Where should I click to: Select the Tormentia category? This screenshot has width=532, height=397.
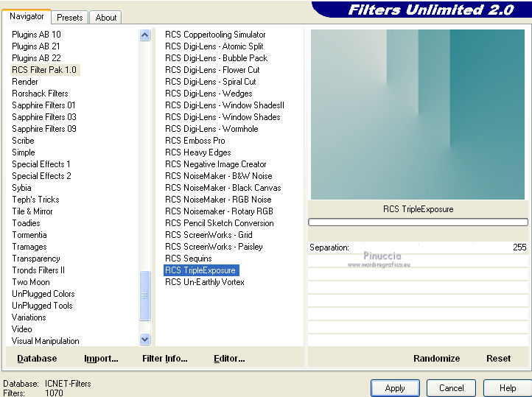click(x=29, y=235)
